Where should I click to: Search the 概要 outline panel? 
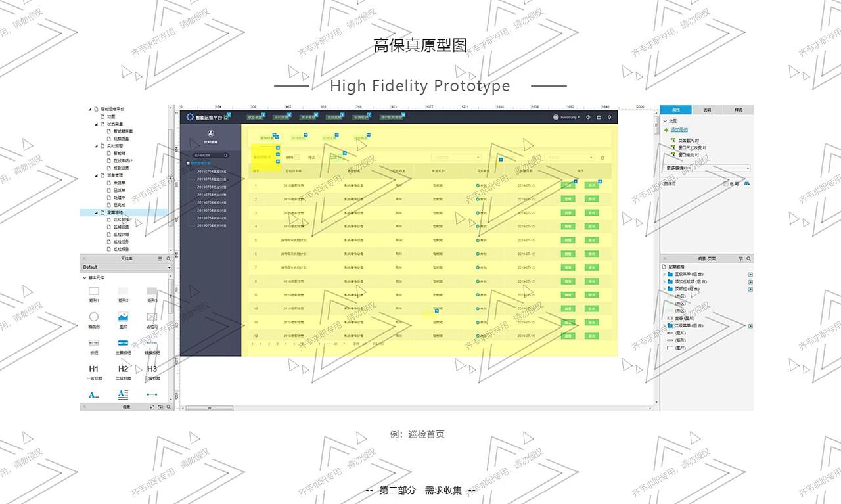(748, 259)
